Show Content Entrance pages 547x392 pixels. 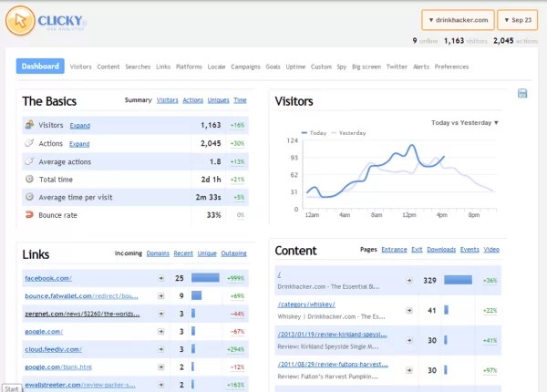[x=394, y=250]
